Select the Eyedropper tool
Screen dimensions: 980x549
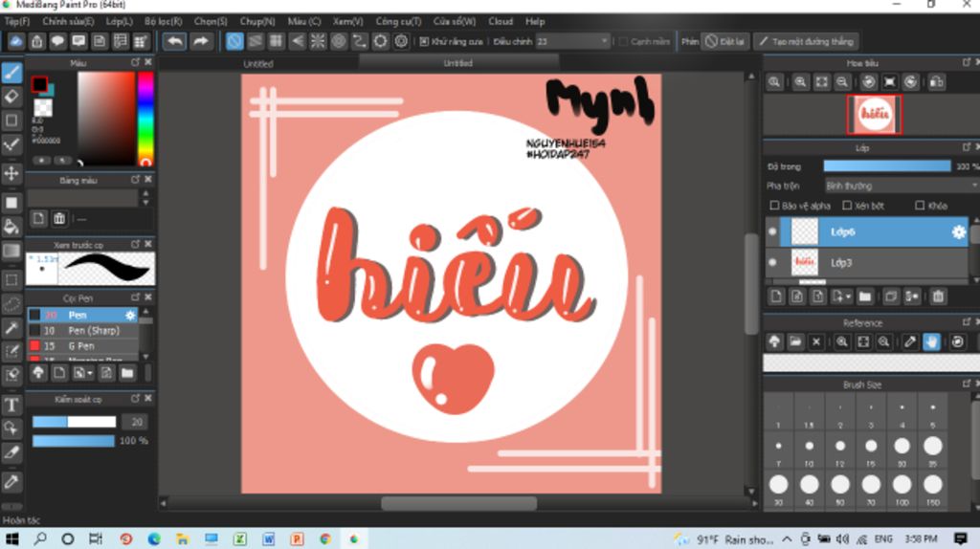click(x=11, y=481)
